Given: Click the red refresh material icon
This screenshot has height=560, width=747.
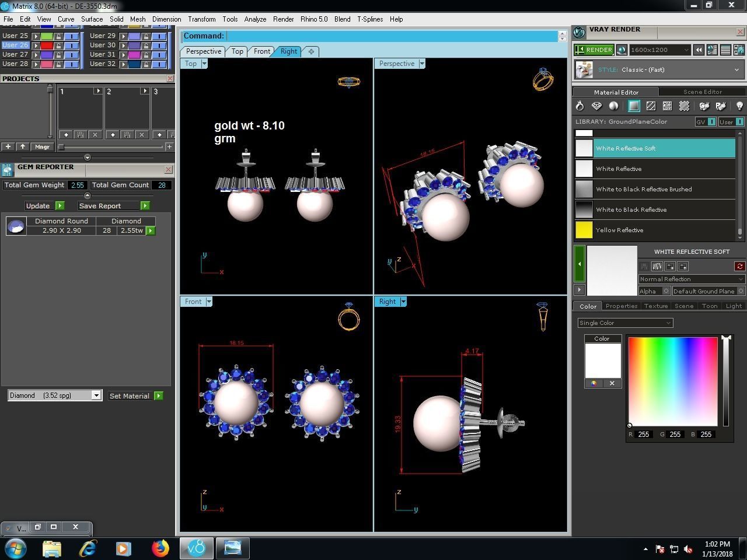Looking at the screenshot, I should coord(739,267).
